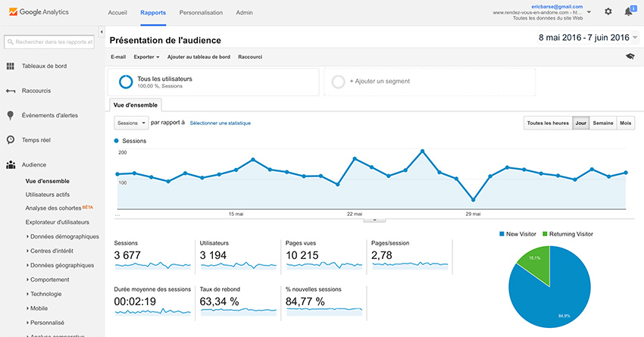644x337 pixels.
Task: Switch chart to Mois view
Action: click(625, 123)
